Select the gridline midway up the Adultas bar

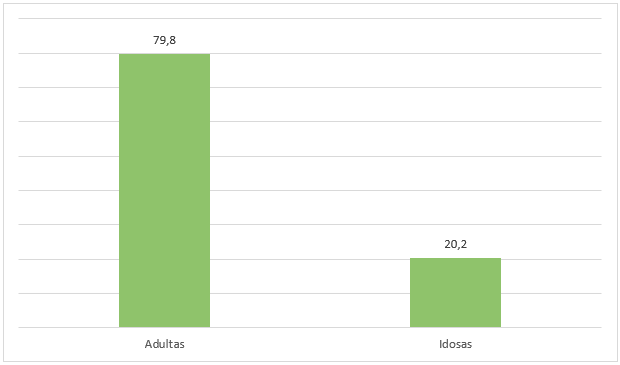coord(310,190)
